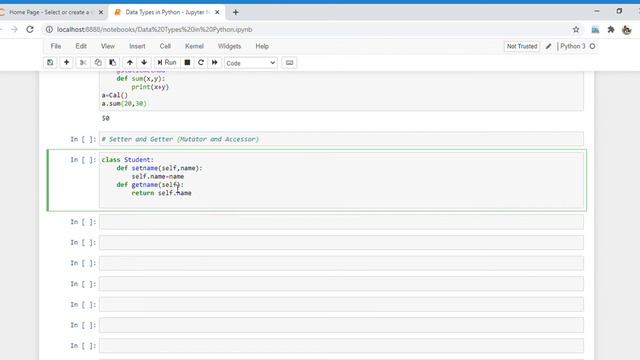Open the browser extensions puzzle icon
Image resolution: width=640 pixels, height=360 pixels.
tap(611, 29)
